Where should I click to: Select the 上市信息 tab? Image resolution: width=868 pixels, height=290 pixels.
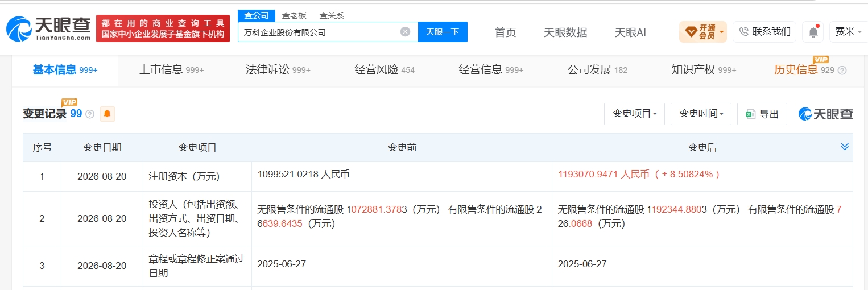click(x=171, y=70)
